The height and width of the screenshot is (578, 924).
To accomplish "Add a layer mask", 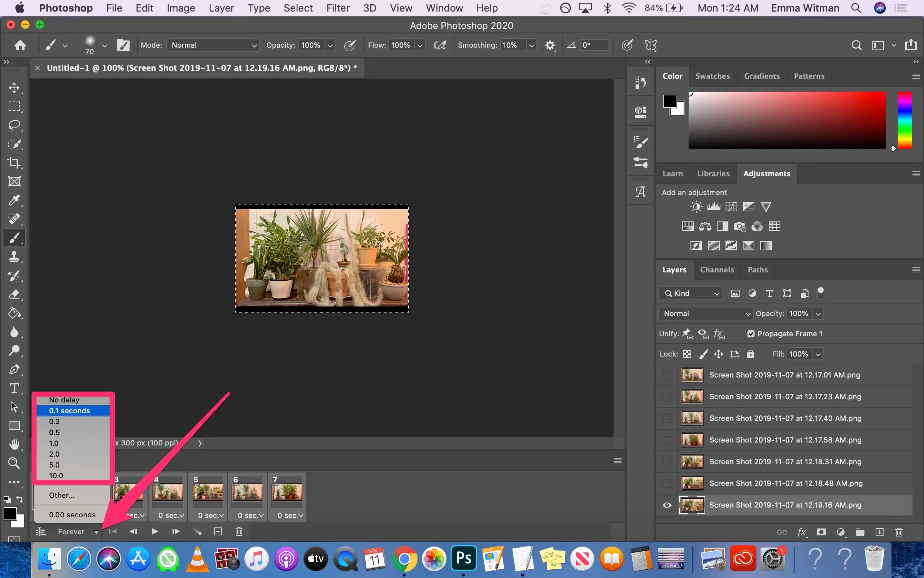I will (x=821, y=532).
